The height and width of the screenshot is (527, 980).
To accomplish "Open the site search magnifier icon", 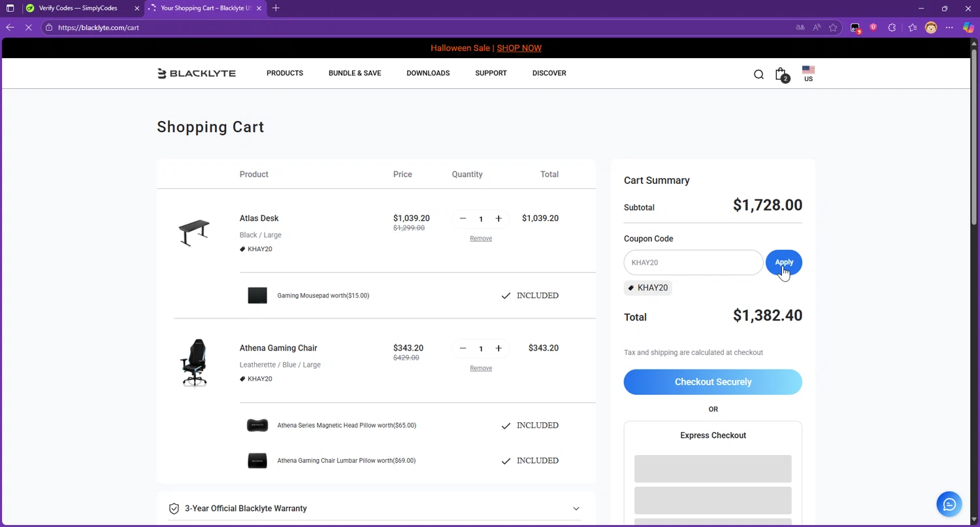I will coord(759,75).
